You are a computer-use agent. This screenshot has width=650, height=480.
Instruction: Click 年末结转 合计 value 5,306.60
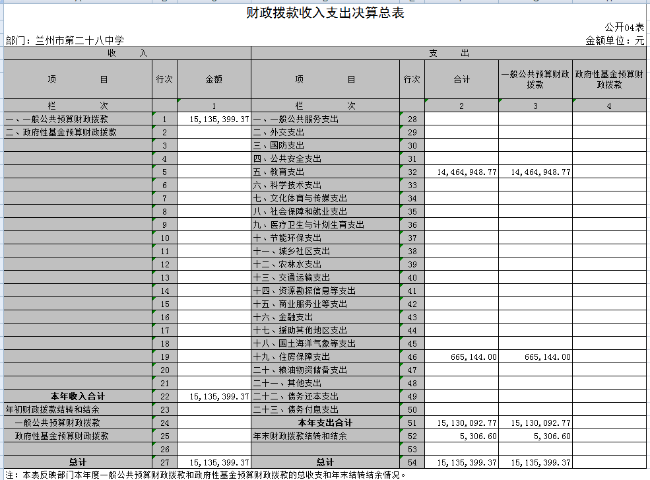click(461, 436)
